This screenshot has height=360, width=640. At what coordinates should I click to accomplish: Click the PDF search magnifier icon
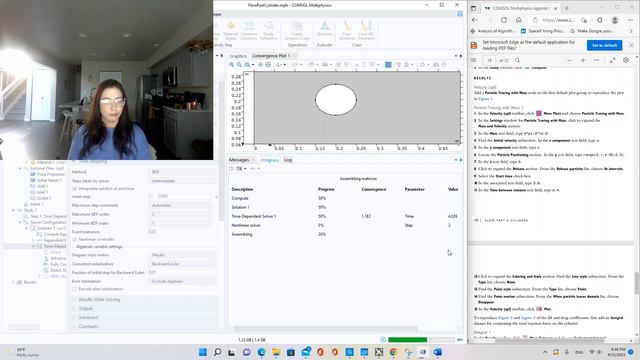click(517, 60)
